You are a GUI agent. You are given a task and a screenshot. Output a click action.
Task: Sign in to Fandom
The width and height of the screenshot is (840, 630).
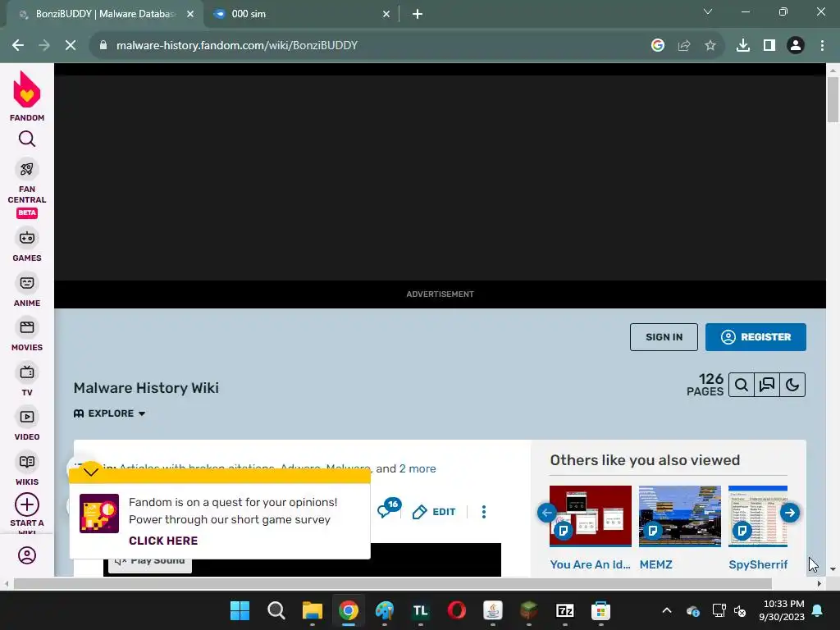(664, 337)
